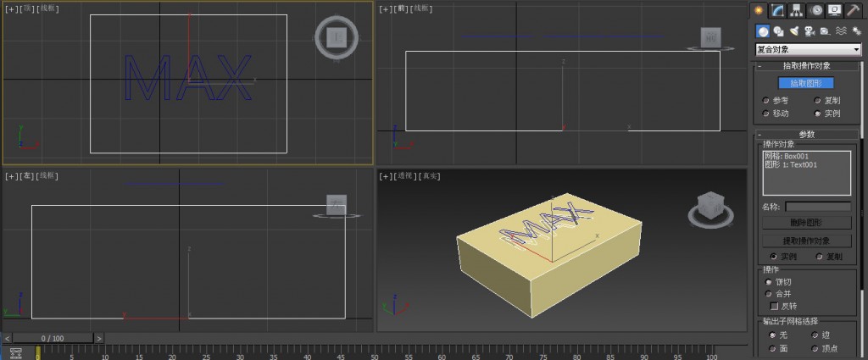The width and height of the screenshot is (868, 360).
Task: Open the 复合对象 object type dropdown
Action: 808,49
